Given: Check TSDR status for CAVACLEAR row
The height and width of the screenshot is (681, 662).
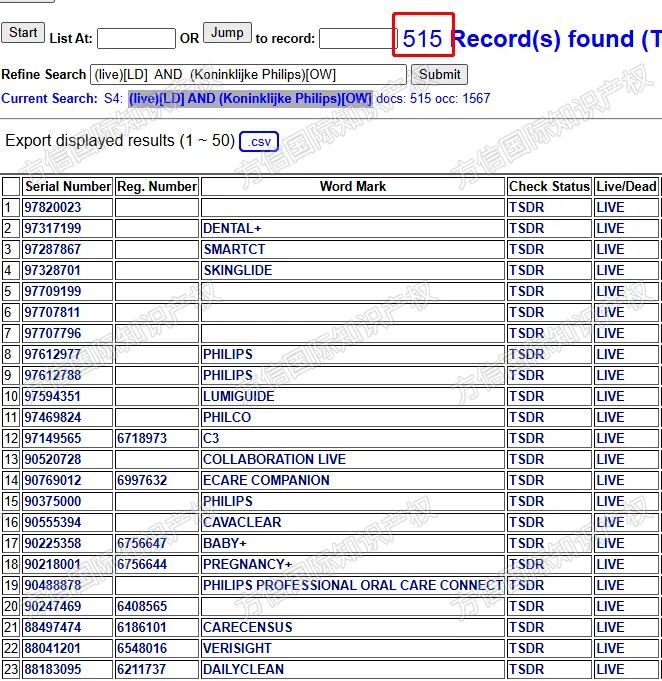Looking at the screenshot, I should click(526, 522).
